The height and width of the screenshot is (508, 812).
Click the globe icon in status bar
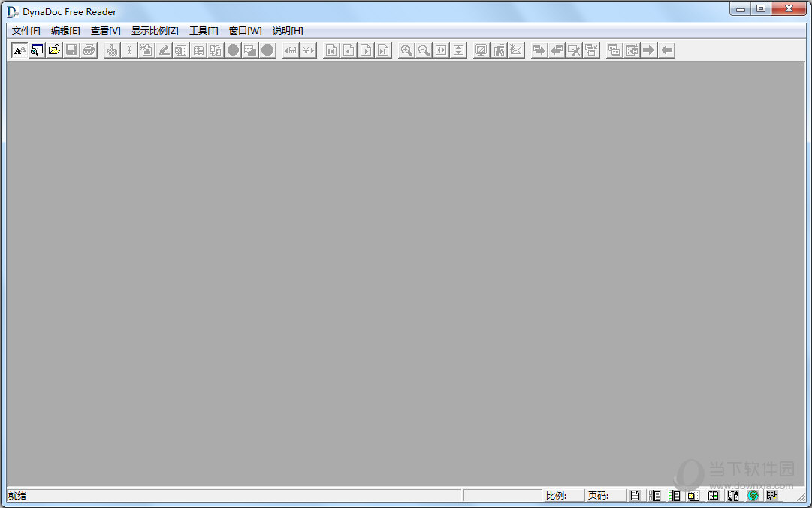click(753, 496)
